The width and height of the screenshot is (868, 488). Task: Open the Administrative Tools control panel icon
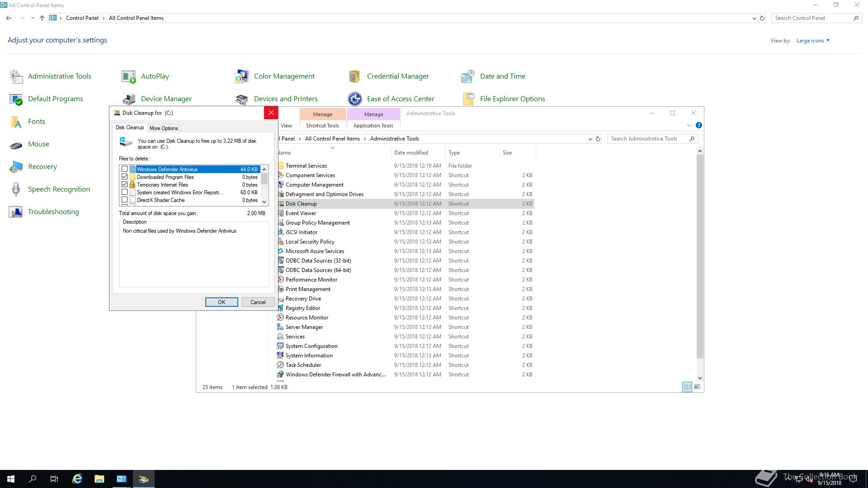16,76
